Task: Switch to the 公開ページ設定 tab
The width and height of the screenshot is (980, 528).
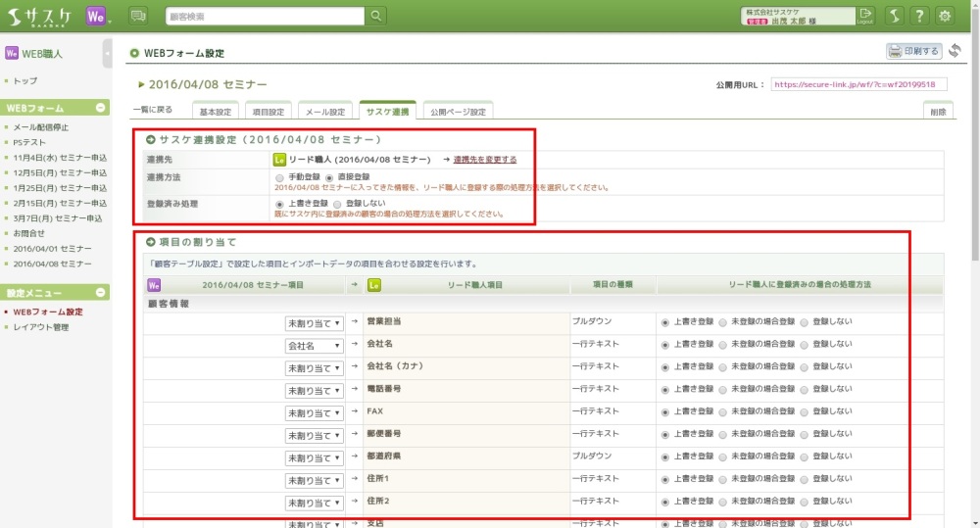Action: coord(458,112)
